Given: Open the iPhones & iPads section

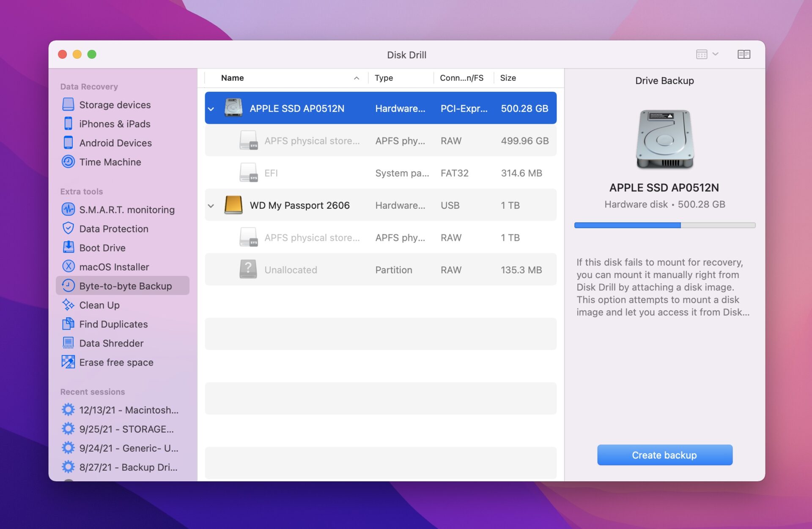Looking at the screenshot, I should click(69, 123).
